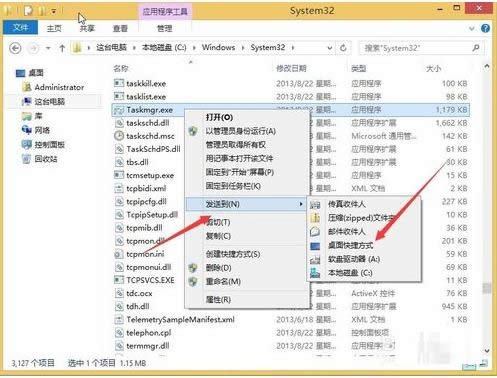Switch to the 主页 ribbon tab
Screen dimensions: 497x378
[54, 28]
